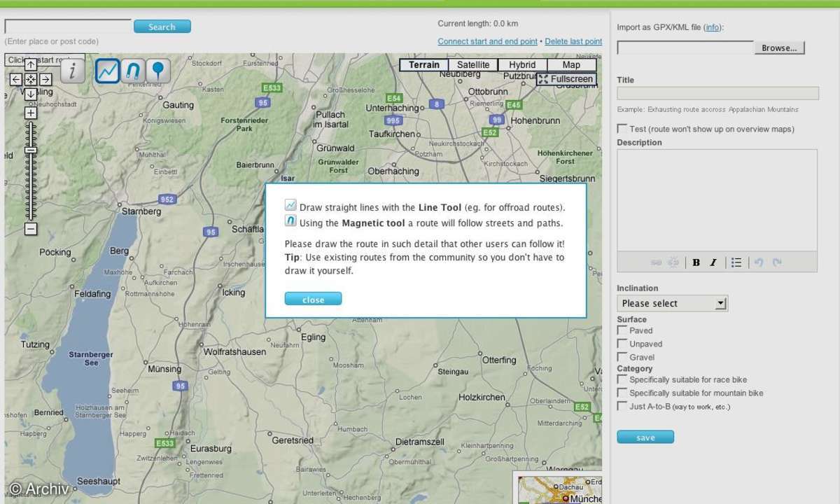
Task: Choose the pin marker tool
Action: (x=159, y=71)
